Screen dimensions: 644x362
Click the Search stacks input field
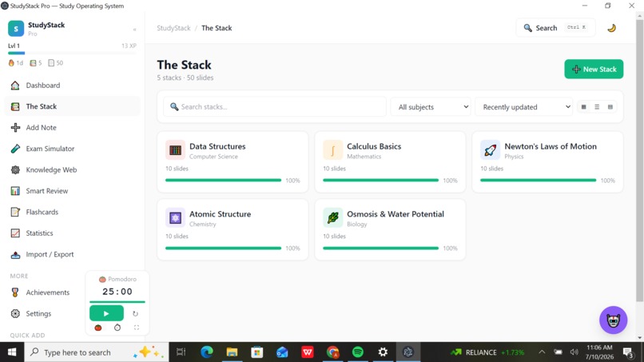tap(274, 107)
